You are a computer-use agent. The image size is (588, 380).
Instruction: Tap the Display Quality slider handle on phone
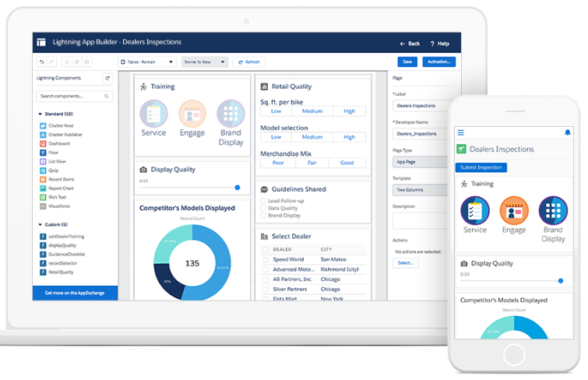561,281
